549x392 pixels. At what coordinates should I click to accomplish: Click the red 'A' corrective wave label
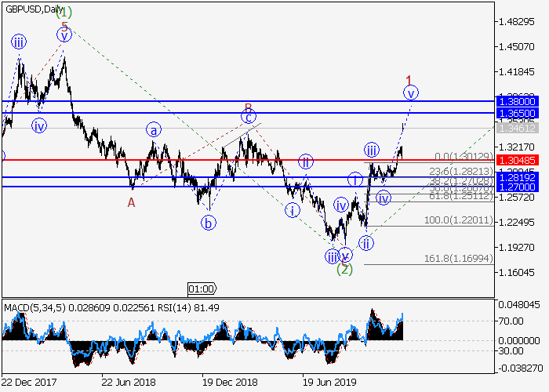pos(132,201)
